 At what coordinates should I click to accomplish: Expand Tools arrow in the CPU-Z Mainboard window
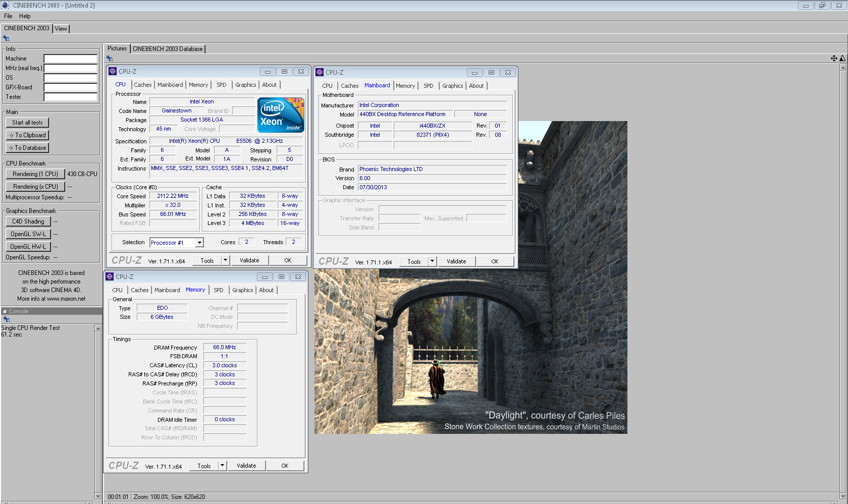click(x=432, y=261)
